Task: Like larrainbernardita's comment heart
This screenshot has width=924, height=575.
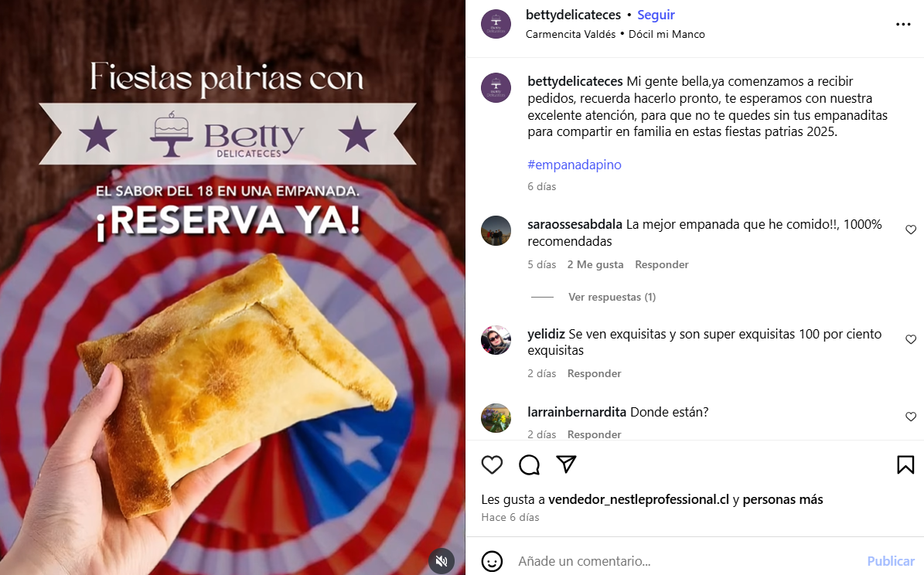Action: pyautogui.click(x=911, y=417)
